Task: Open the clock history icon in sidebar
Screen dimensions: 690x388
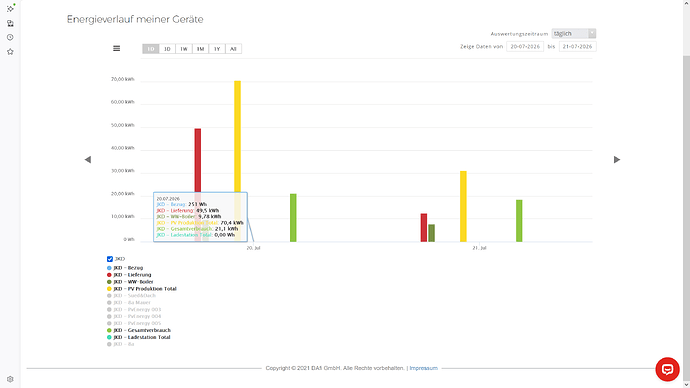Action: (x=10, y=37)
